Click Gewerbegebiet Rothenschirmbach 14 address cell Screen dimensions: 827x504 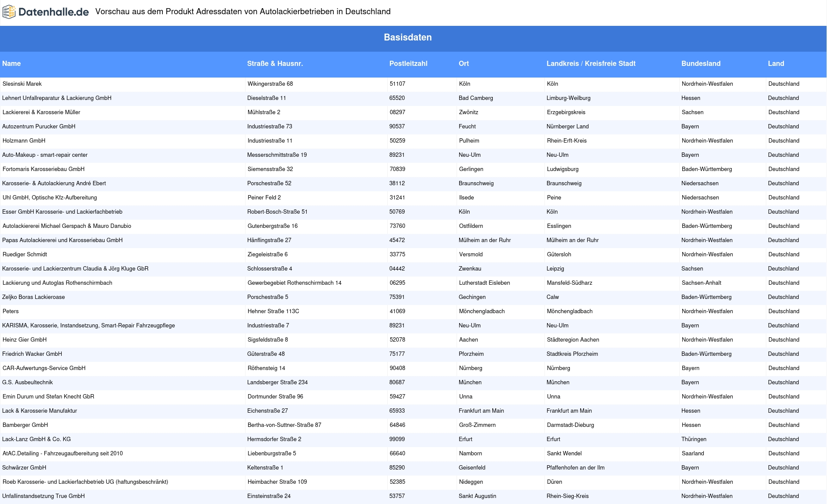(x=295, y=283)
